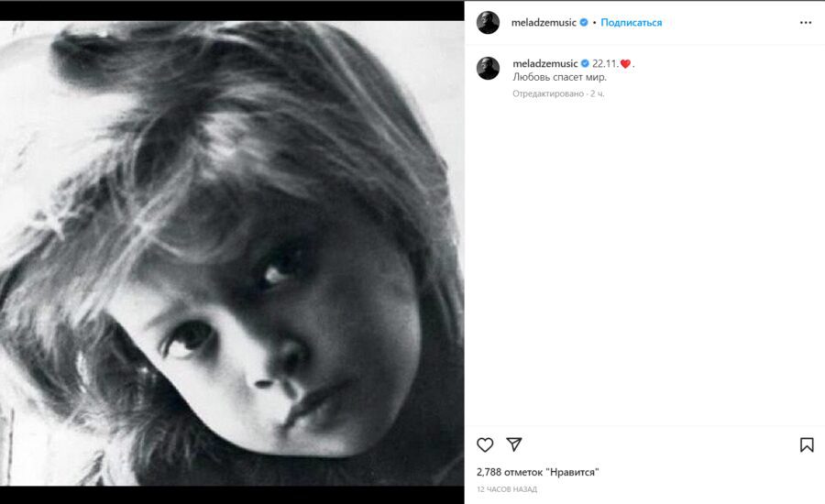Save the post with the bookmark icon
825x504 pixels.
point(807,444)
